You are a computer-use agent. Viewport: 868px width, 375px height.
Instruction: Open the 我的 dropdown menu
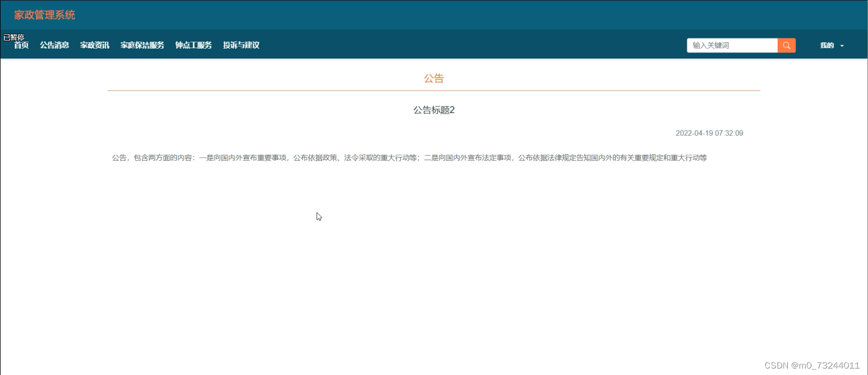tap(832, 45)
